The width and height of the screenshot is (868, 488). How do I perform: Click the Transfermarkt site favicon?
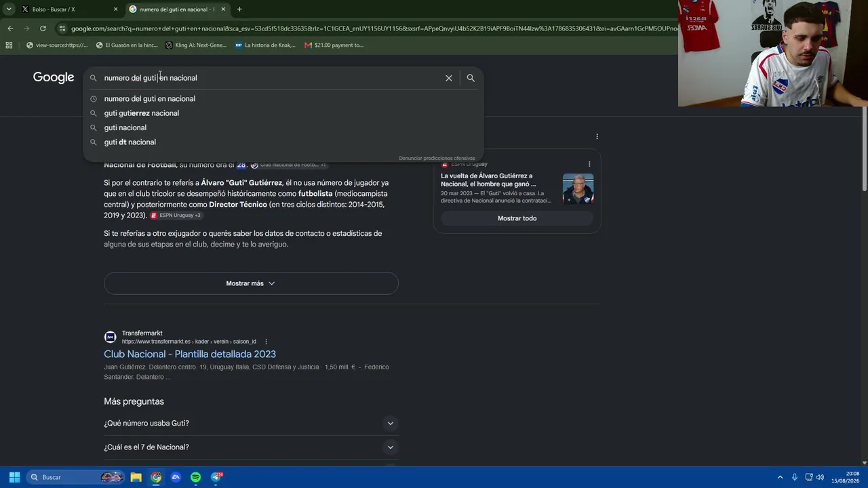click(110, 337)
